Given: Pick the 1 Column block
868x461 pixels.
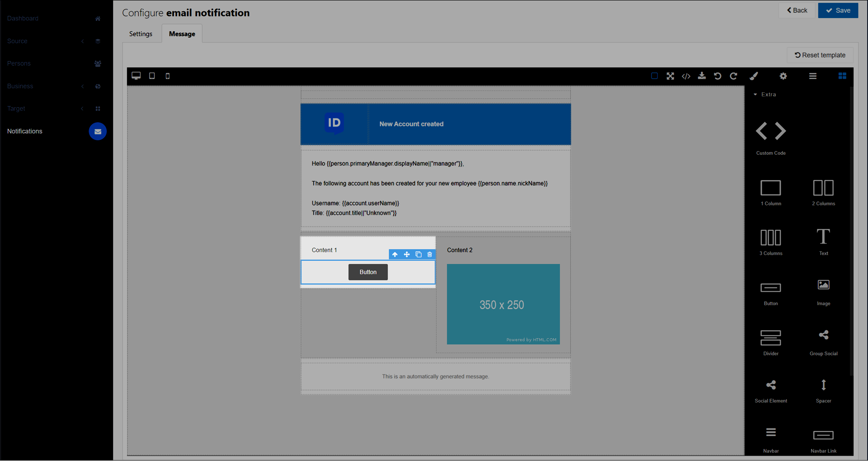Looking at the screenshot, I should tap(771, 192).
